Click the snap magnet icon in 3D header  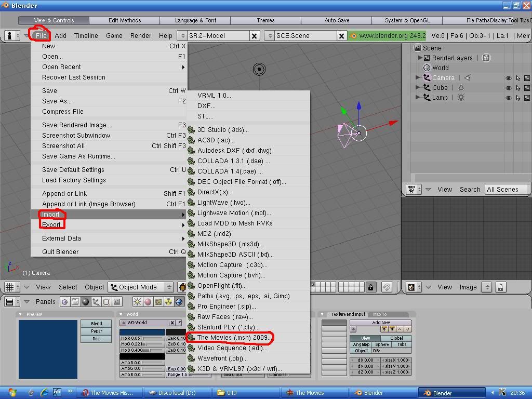tap(387, 287)
